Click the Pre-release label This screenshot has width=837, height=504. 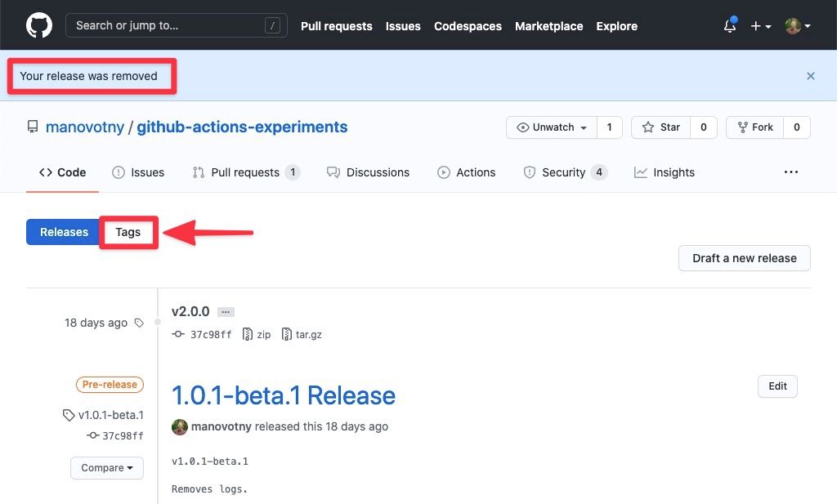pos(110,385)
